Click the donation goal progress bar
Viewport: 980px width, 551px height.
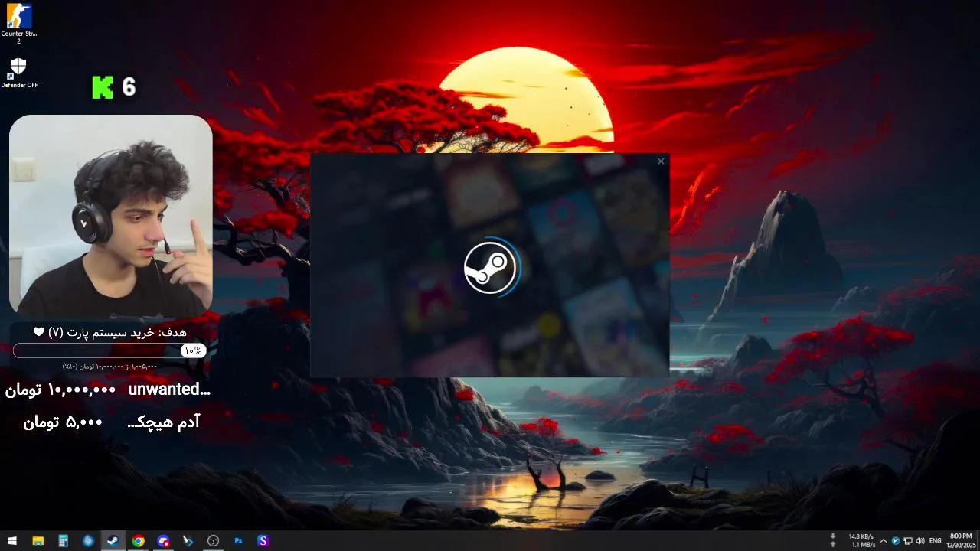point(109,350)
